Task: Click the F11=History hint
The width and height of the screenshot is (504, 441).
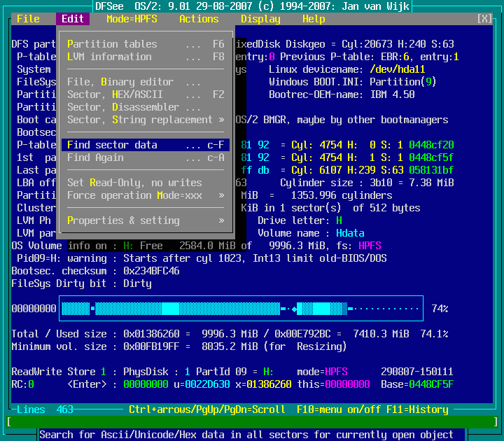Action: pos(417,409)
